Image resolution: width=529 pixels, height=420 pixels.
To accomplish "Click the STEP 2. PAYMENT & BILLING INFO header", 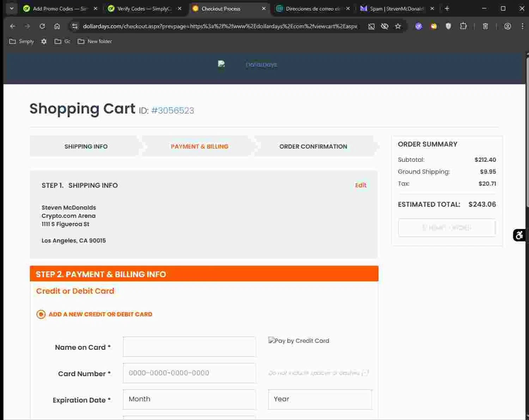I will (x=204, y=274).
